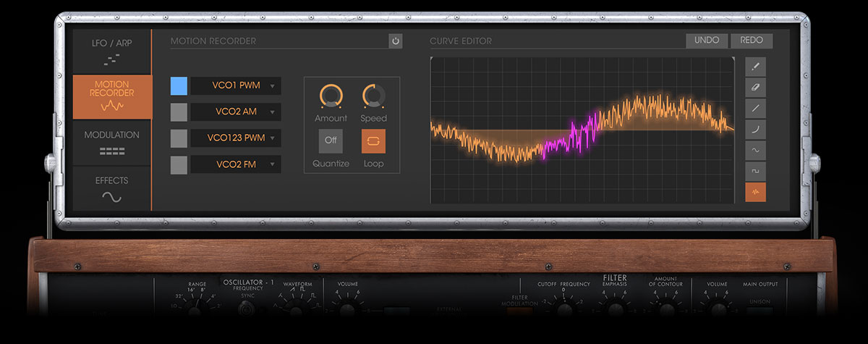Click the UNDO button
Viewport: 868px width, 344px height.
point(707,41)
